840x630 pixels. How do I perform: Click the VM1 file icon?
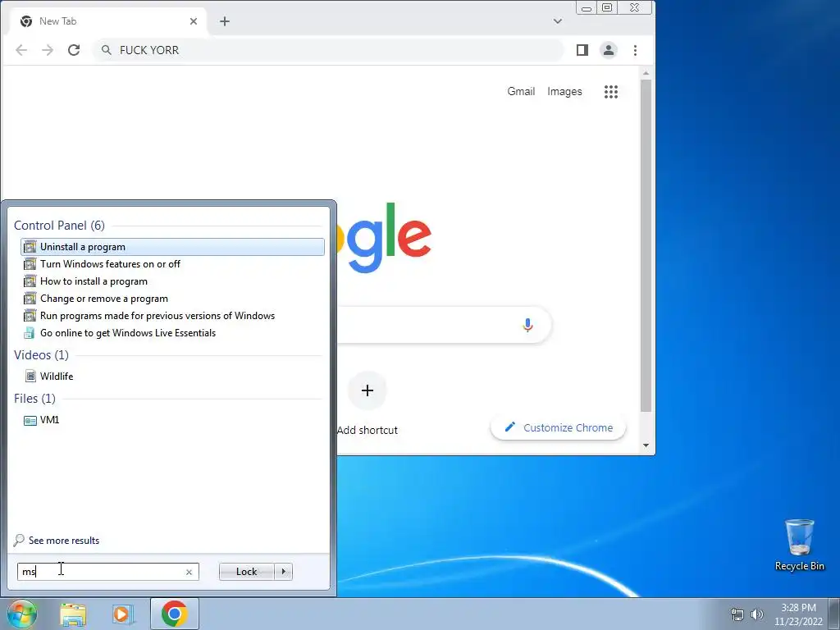[x=30, y=421]
